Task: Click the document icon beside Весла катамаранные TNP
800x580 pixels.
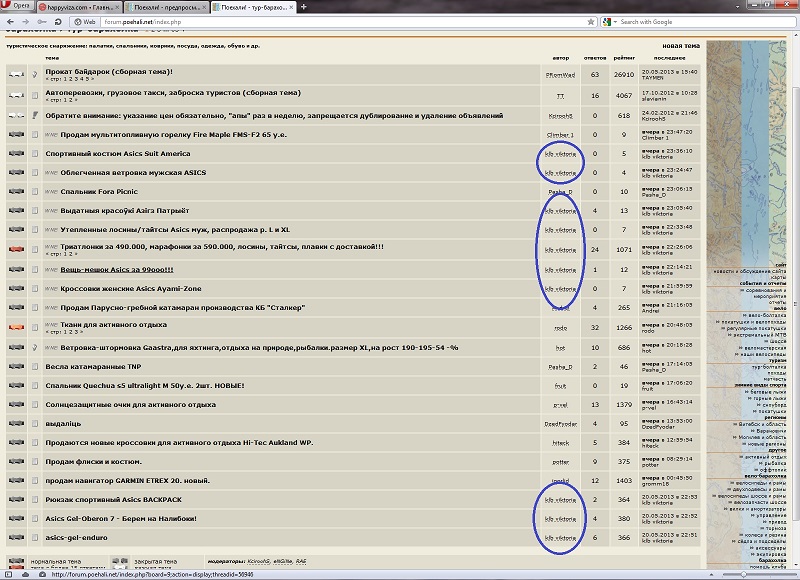Action: pos(35,367)
